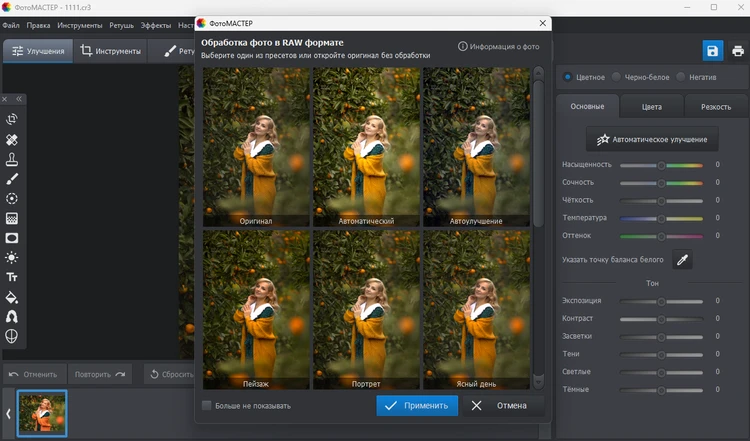Select the paint bucket fill tool
This screenshot has height=441, width=750.
[12, 297]
